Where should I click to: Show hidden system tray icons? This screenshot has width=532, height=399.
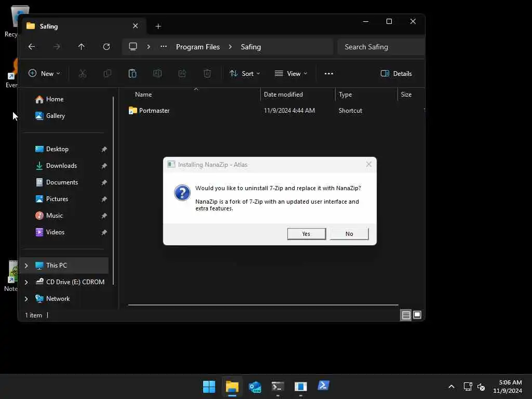451,387
